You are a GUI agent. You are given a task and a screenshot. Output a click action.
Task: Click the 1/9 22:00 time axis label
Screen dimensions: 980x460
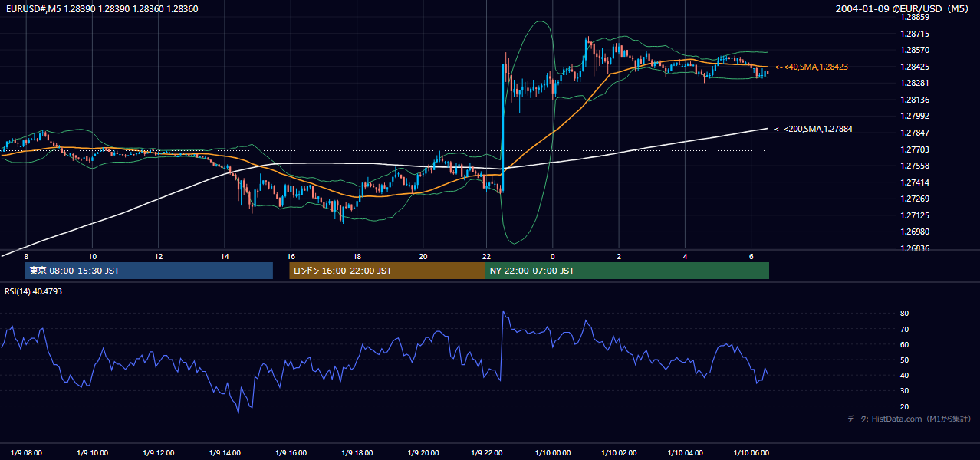(x=488, y=452)
